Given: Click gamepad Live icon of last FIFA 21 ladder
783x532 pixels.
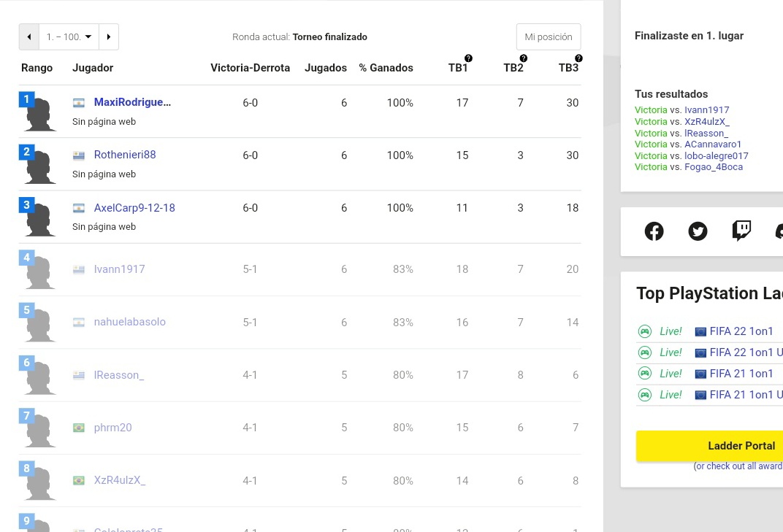Looking at the screenshot, I should [645, 395].
